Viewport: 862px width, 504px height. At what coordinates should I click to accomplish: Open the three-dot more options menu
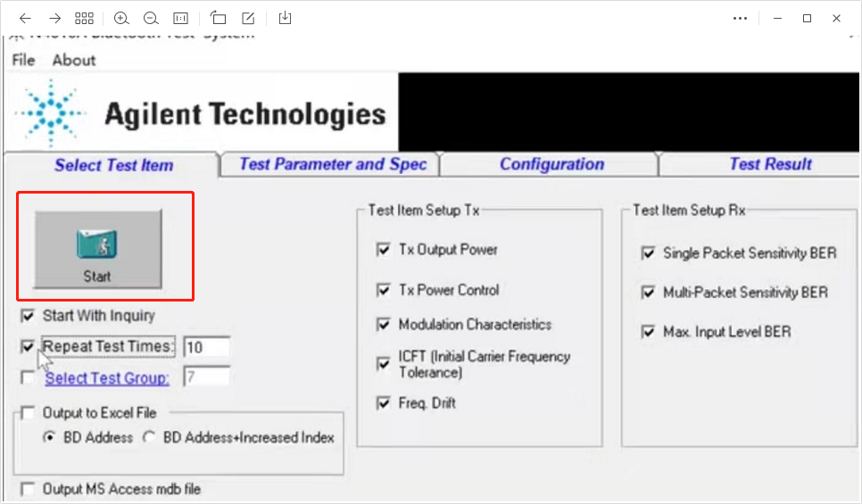coord(740,18)
